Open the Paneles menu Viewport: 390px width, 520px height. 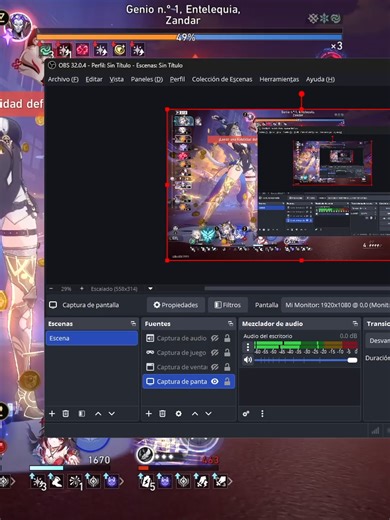pos(147,79)
